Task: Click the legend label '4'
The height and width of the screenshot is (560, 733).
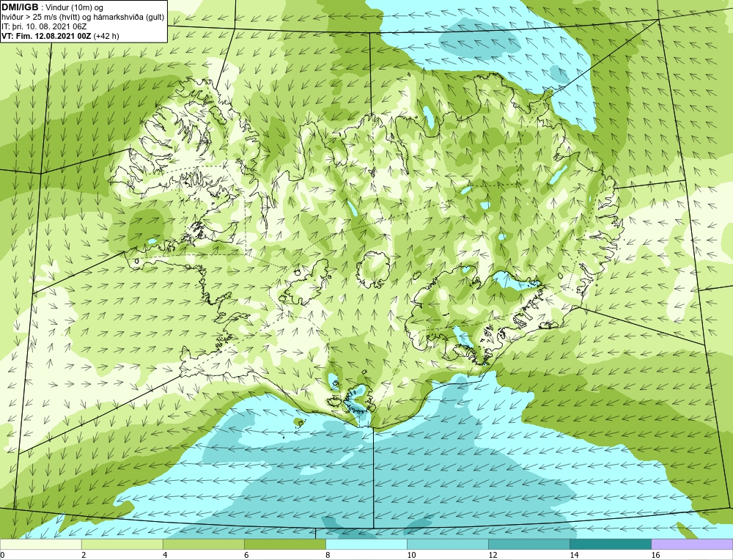Action: 165,555
